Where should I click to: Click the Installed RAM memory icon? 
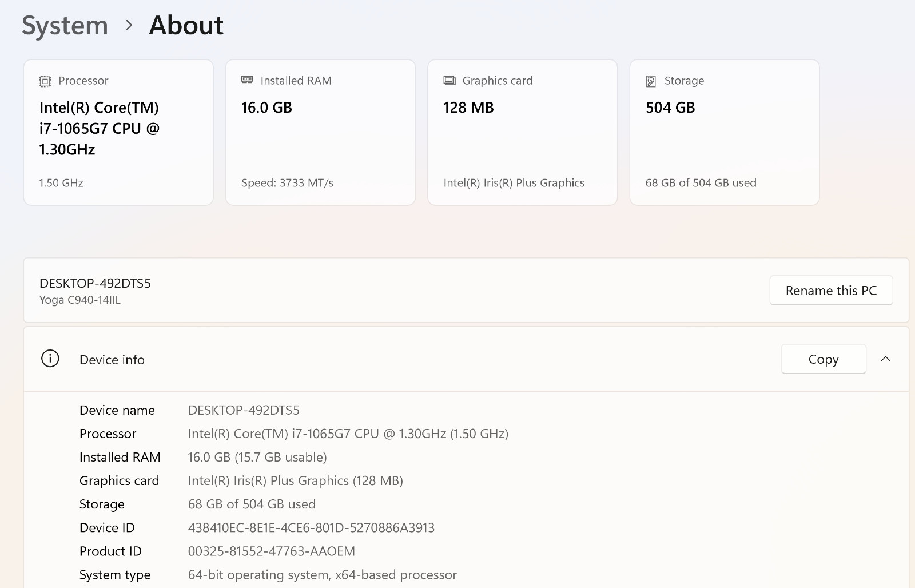(x=247, y=80)
